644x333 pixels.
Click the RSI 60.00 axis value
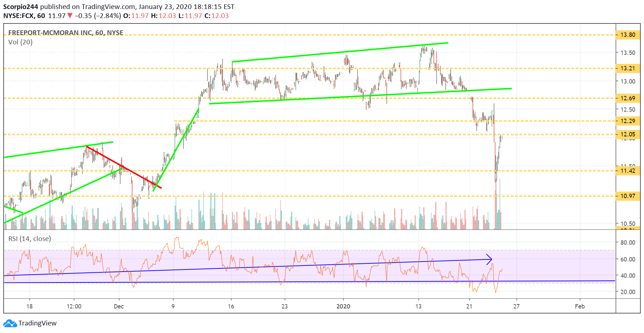(628, 259)
